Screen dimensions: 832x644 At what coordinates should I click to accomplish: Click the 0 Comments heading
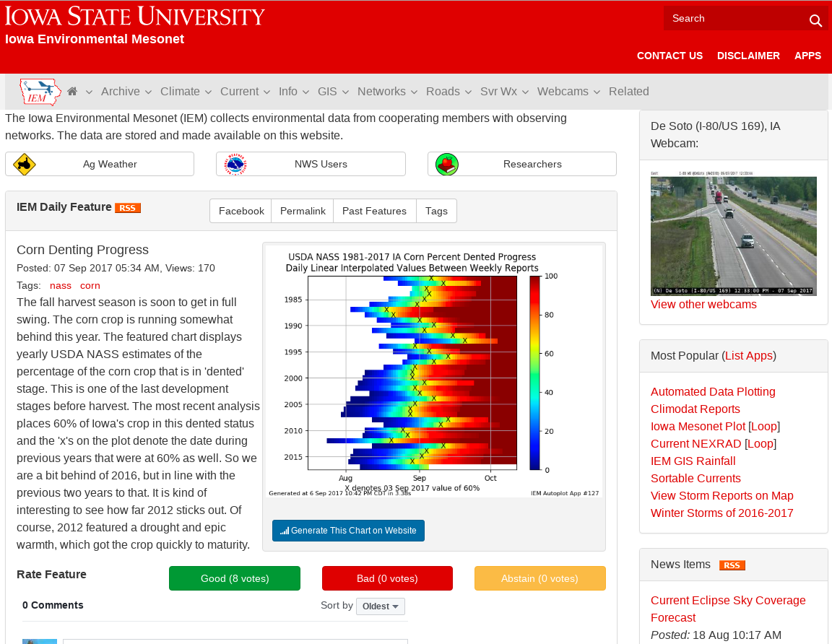(x=53, y=605)
